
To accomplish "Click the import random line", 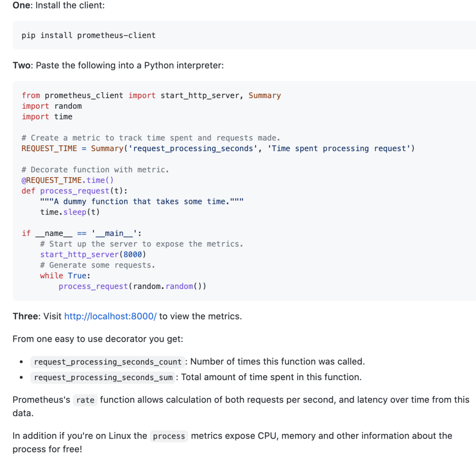I will click(52, 106).
